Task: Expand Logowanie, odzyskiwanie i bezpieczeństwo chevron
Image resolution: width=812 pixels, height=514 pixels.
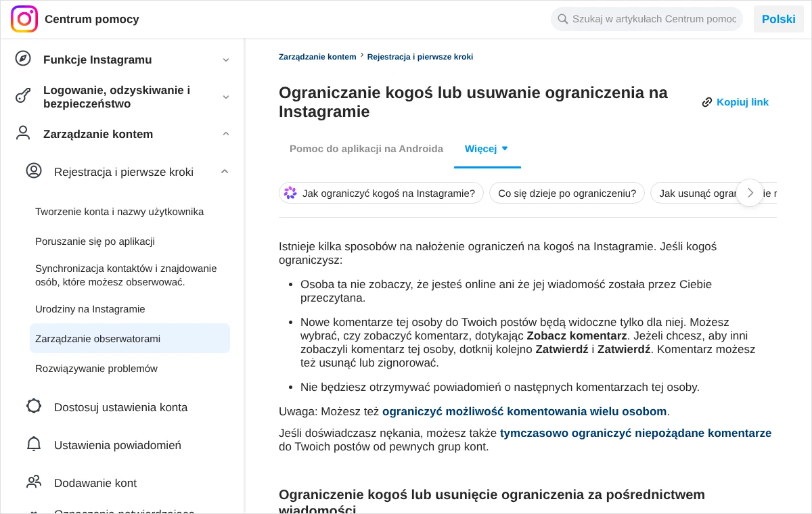Action: pyautogui.click(x=226, y=97)
